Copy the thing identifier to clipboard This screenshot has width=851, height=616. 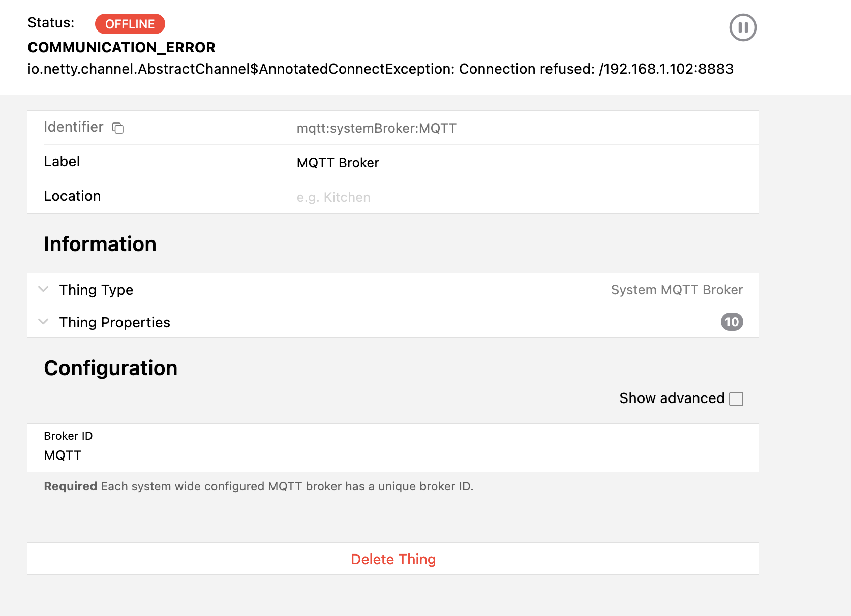(118, 128)
